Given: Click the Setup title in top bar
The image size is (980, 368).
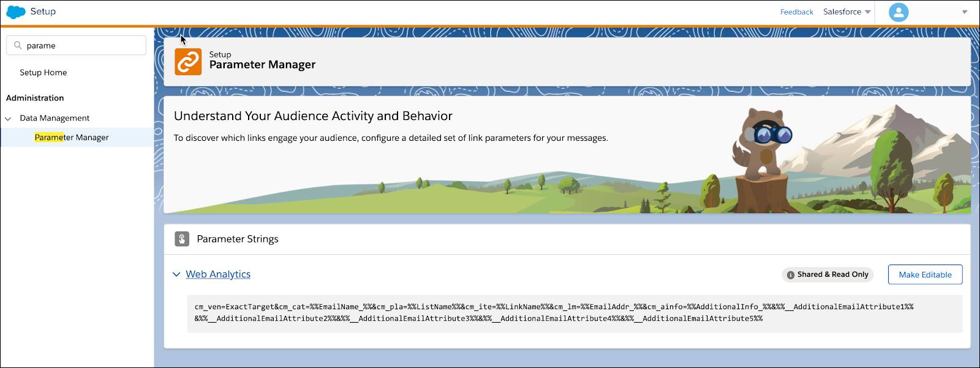Looking at the screenshot, I should pos(43,12).
